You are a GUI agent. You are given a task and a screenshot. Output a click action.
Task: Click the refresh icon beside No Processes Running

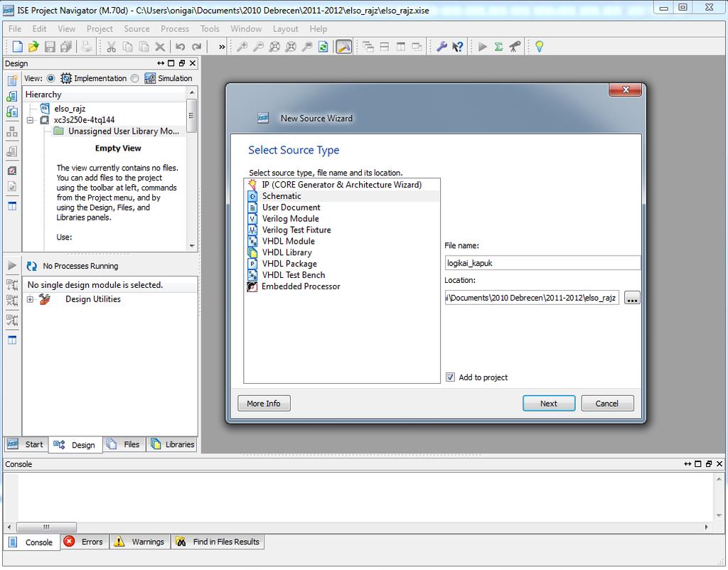[31, 266]
